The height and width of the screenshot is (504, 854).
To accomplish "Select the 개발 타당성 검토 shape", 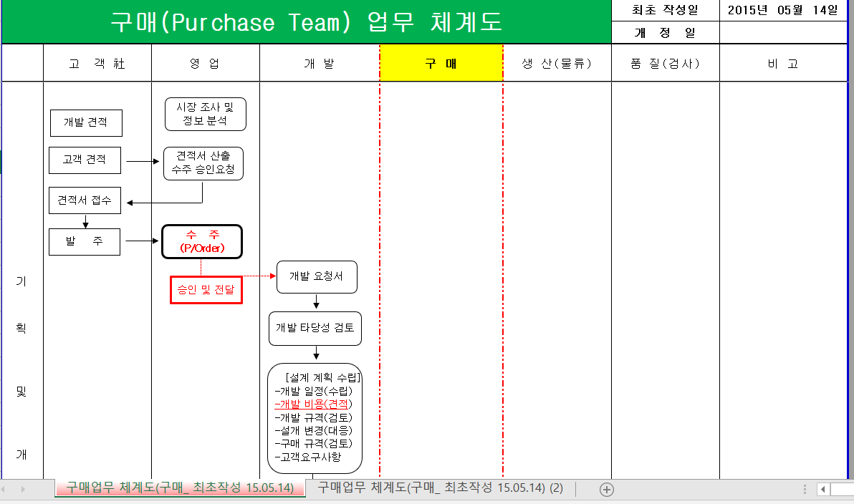I will pyautogui.click(x=315, y=328).
